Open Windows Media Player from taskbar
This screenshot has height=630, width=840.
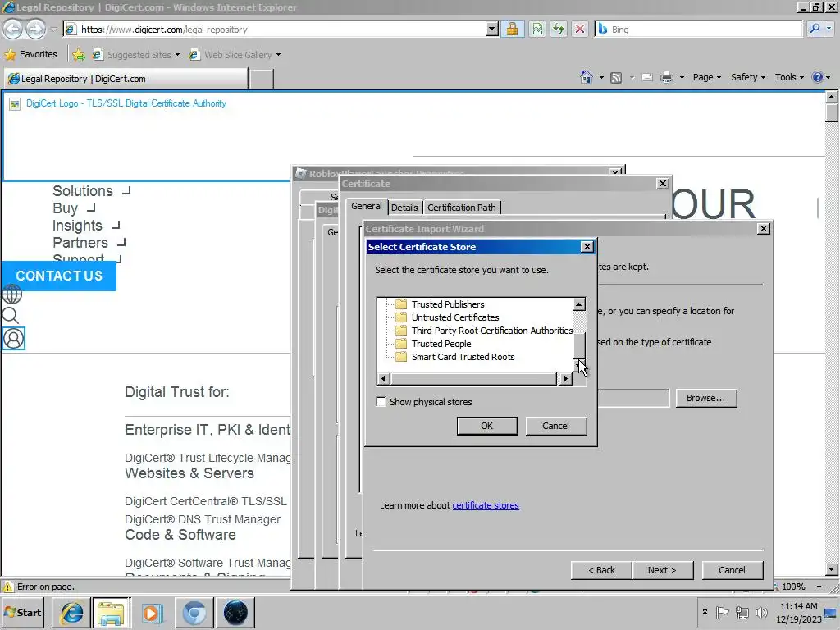[152, 613]
